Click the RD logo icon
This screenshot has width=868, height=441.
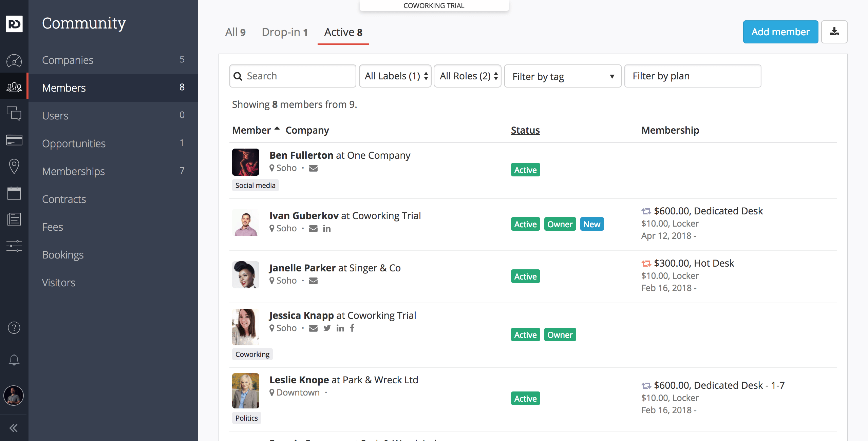point(14,24)
